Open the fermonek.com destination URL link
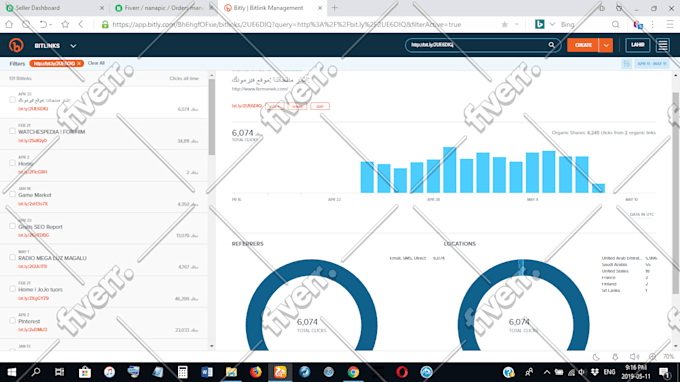The height and width of the screenshot is (382, 680). (x=260, y=89)
